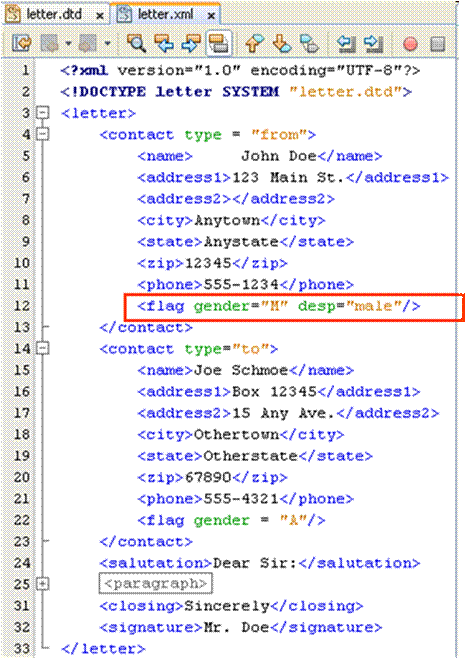Click Find Previous Occurrence icon
Image resolution: width=466 pixels, height=659 pixels.
(x=164, y=43)
